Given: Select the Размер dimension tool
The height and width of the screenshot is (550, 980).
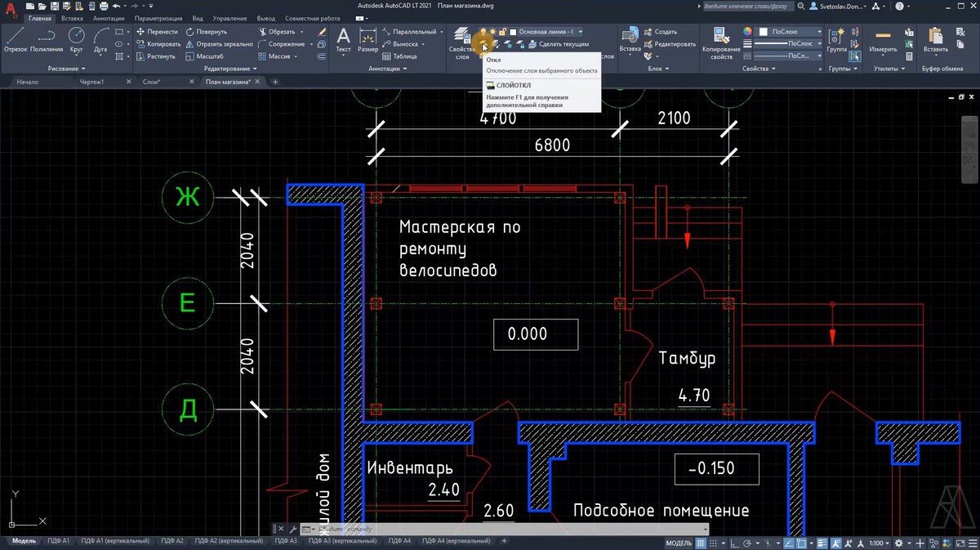Looking at the screenshot, I should point(367,40).
